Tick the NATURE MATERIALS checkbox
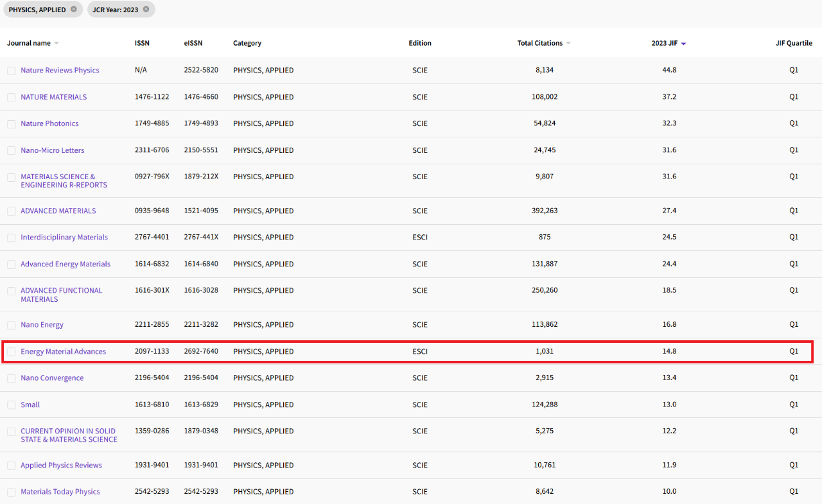This screenshot has height=504, width=822. 12,97
